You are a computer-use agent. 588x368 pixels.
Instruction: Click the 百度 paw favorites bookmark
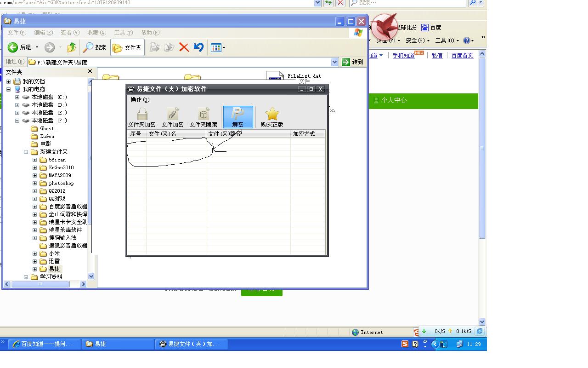[x=431, y=28]
